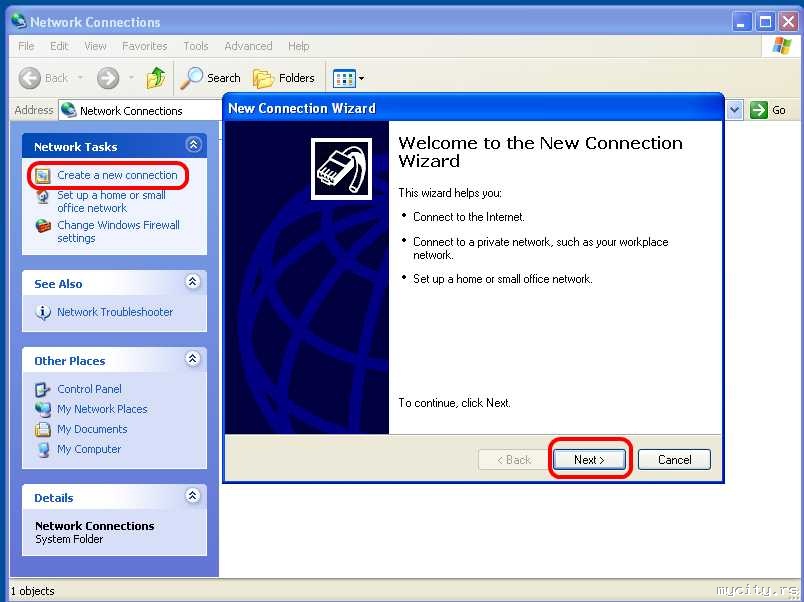Open the Edit menu
The height and width of the screenshot is (602, 804).
pyautogui.click(x=59, y=46)
